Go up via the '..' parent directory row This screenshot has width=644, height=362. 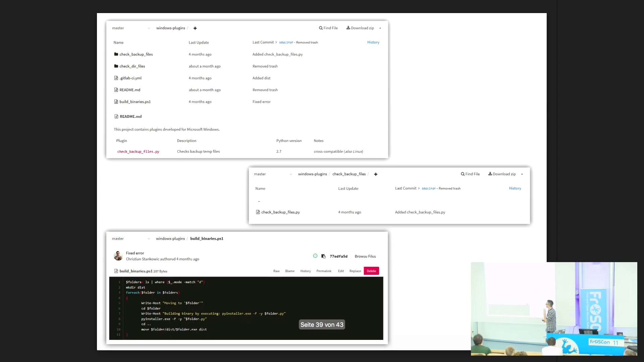pyautogui.click(x=259, y=201)
